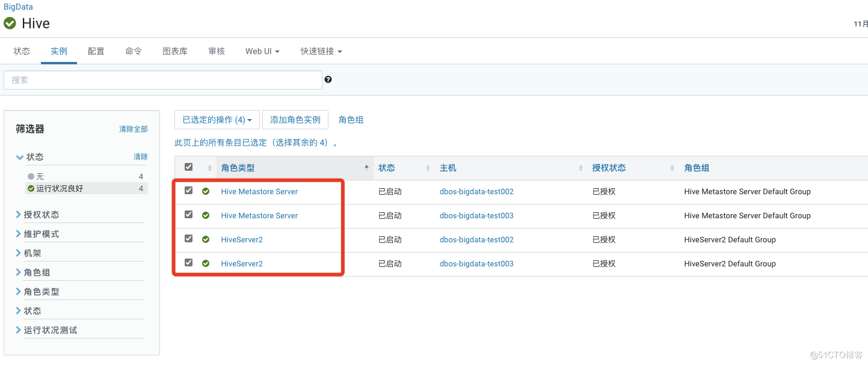Click the green icon beside 运行状况良好 filter
Screen dimensions: 868x365
(31, 189)
